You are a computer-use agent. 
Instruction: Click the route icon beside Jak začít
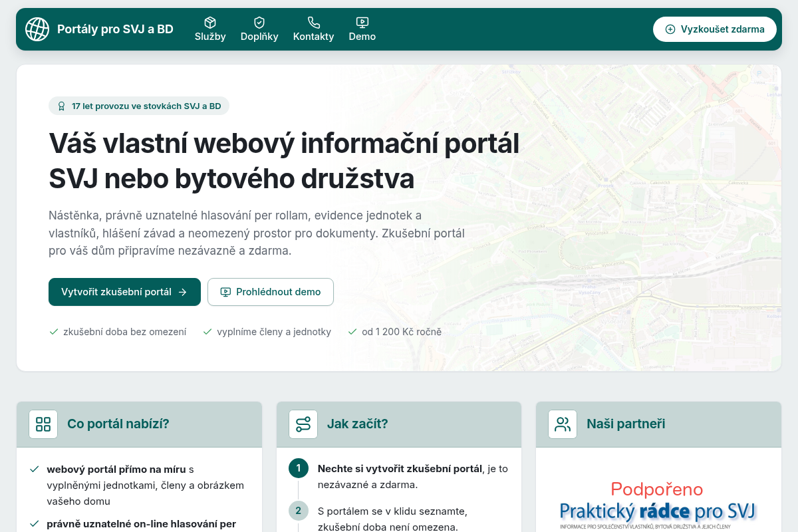tap(303, 424)
